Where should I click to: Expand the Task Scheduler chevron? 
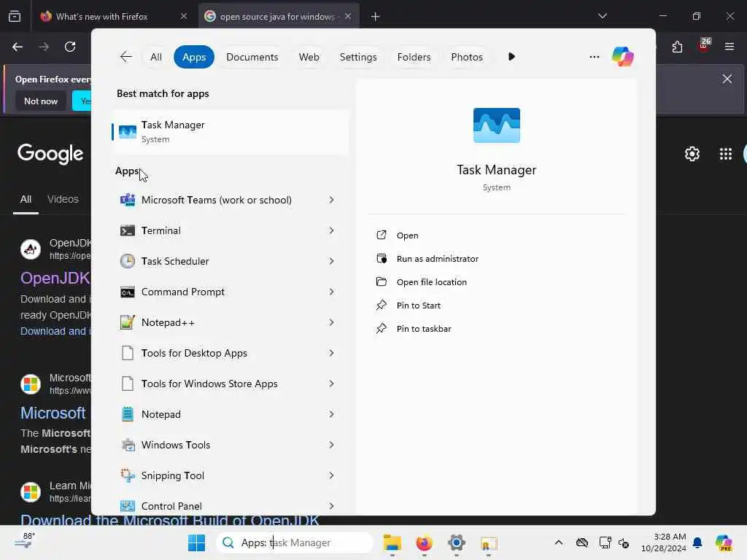tap(332, 261)
